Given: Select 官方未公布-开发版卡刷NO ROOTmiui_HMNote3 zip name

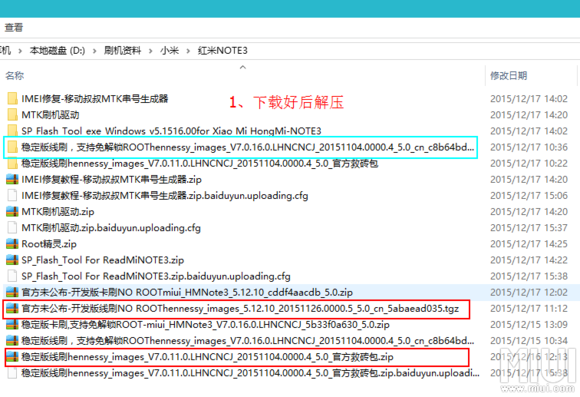Looking at the screenshot, I should tap(187, 292).
